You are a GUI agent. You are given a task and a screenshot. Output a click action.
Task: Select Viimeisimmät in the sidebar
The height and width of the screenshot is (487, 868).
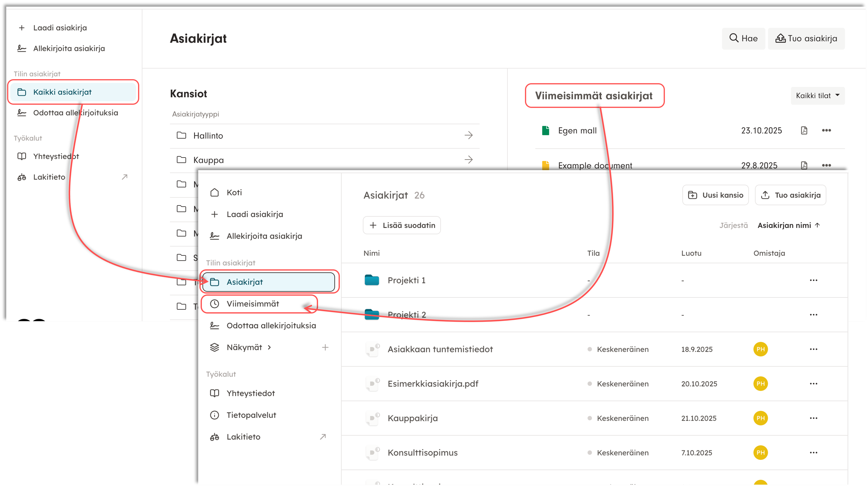253,304
